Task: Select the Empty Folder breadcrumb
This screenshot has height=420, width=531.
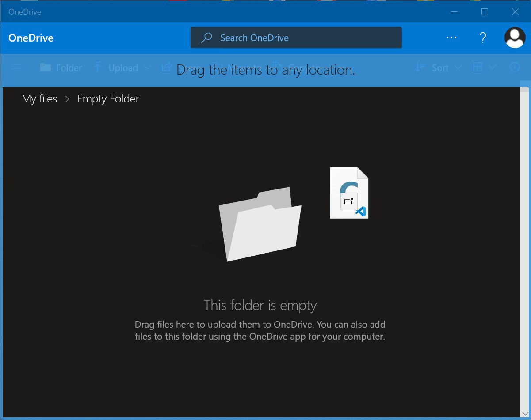Action: (x=108, y=98)
